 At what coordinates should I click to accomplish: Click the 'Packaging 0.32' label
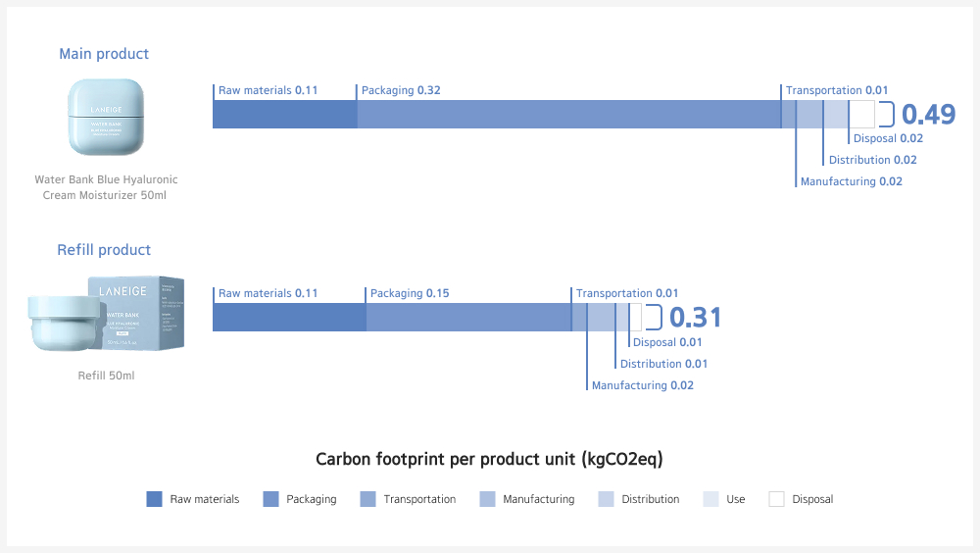tap(401, 90)
